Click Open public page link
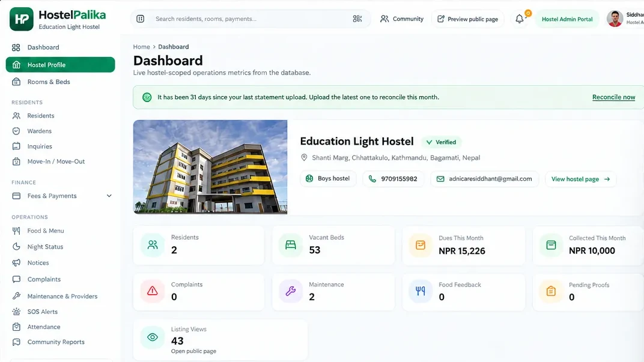The height and width of the screenshot is (362, 644). coord(193,351)
